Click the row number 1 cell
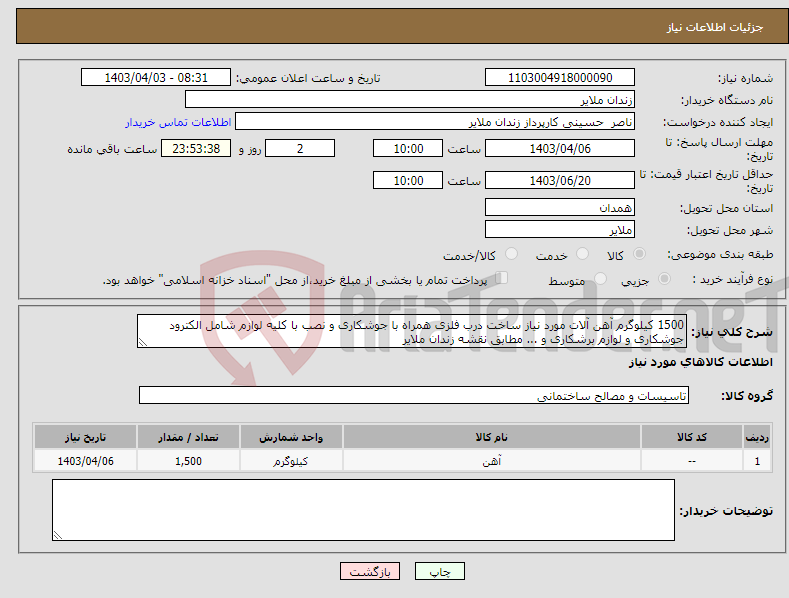This screenshot has width=789, height=598. coord(757,461)
